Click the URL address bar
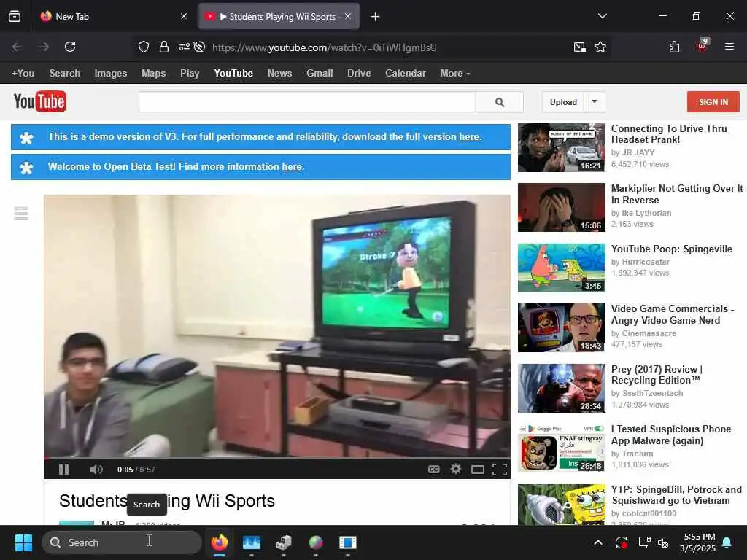Viewport: 747px width, 560px height. tap(324, 47)
